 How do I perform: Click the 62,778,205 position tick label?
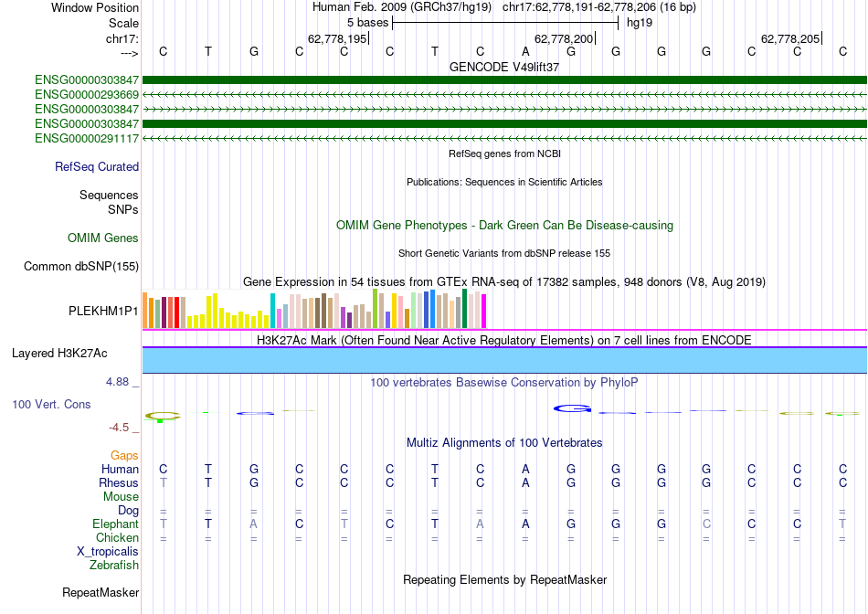coord(790,38)
